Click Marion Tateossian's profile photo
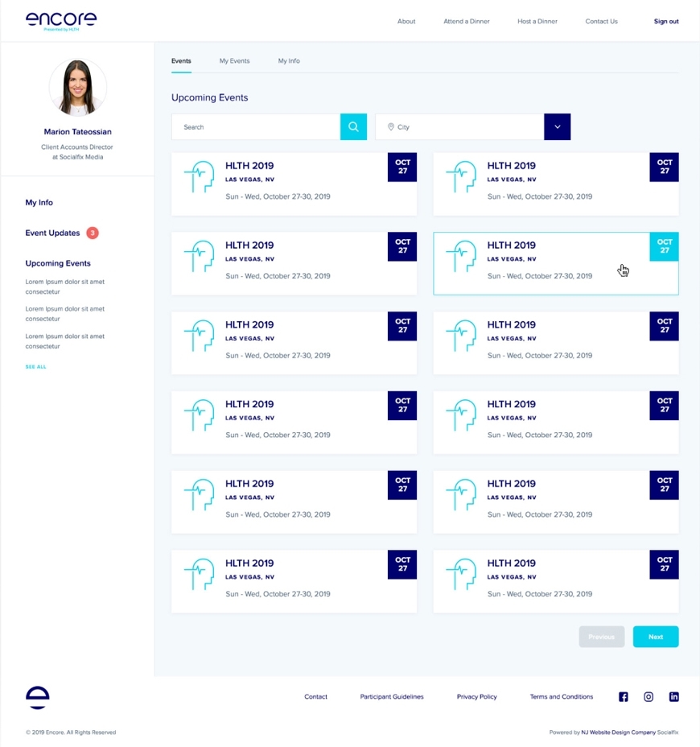Viewport: 700px width, 747px height. pyautogui.click(x=77, y=87)
